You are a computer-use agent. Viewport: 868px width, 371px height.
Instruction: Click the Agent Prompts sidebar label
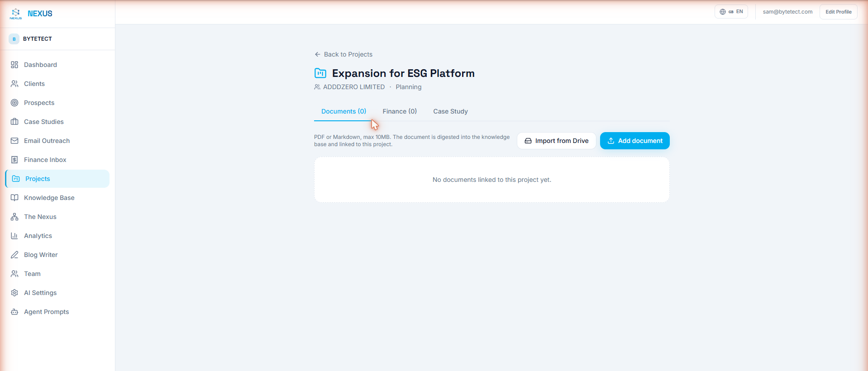pyautogui.click(x=47, y=312)
